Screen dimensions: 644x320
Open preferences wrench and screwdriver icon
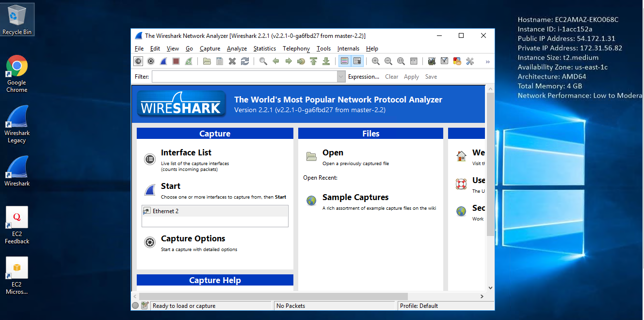pyautogui.click(x=469, y=61)
